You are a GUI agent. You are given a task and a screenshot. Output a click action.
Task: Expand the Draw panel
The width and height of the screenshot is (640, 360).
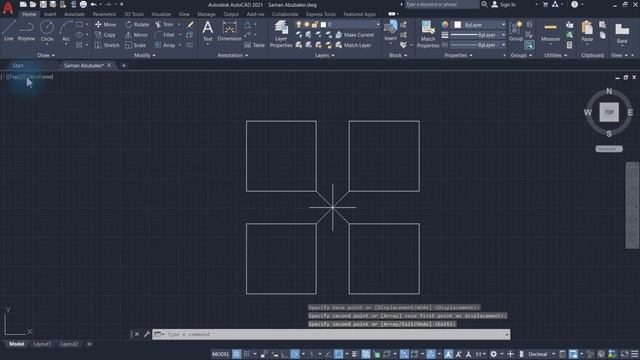[46, 55]
